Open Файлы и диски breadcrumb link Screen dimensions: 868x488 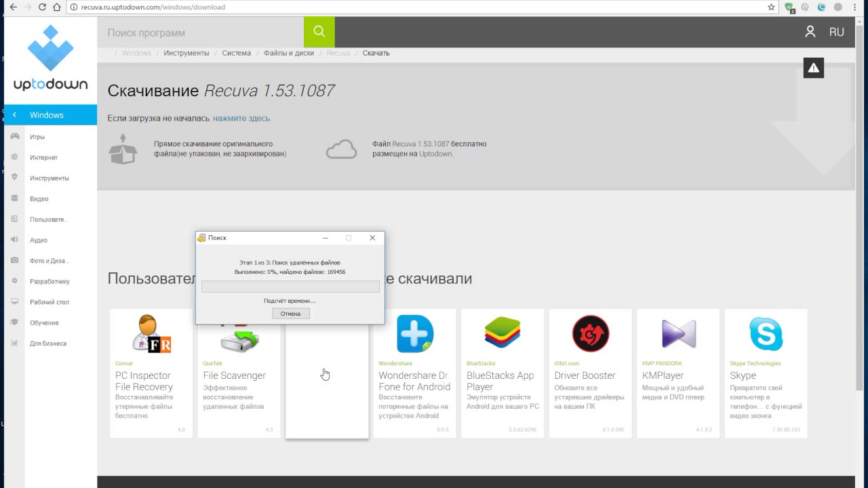tap(289, 53)
